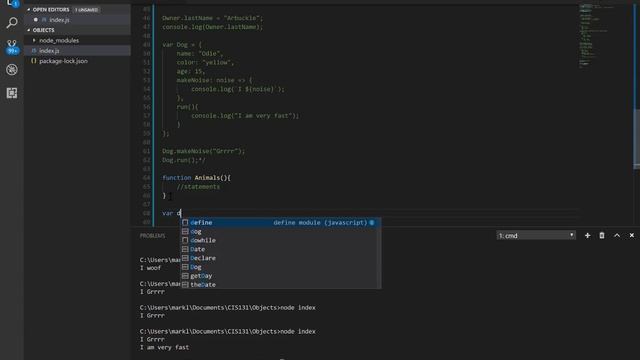Click the 'function Animals(){' code line
This screenshot has width=640, height=360.
click(x=196, y=178)
